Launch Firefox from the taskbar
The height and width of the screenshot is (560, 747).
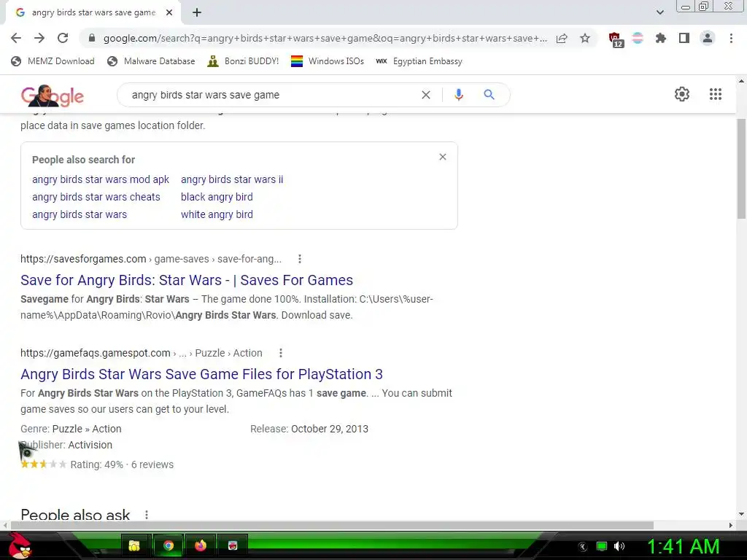(201, 545)
